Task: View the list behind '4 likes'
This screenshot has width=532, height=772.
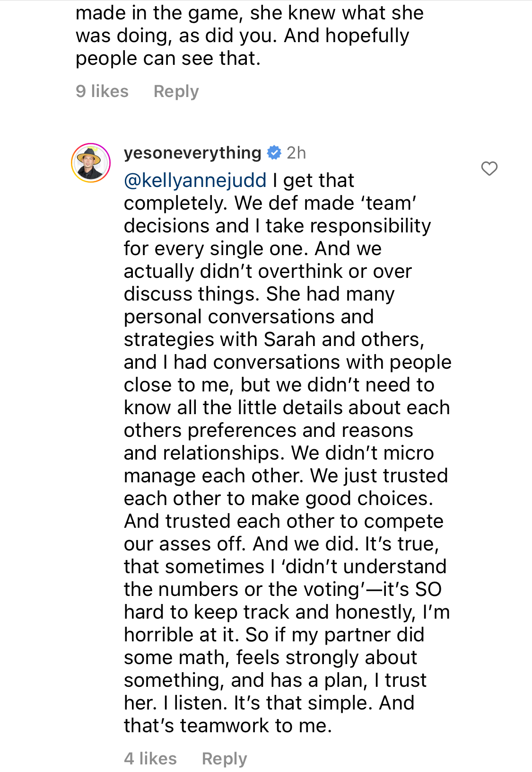Action: [150, 758]
